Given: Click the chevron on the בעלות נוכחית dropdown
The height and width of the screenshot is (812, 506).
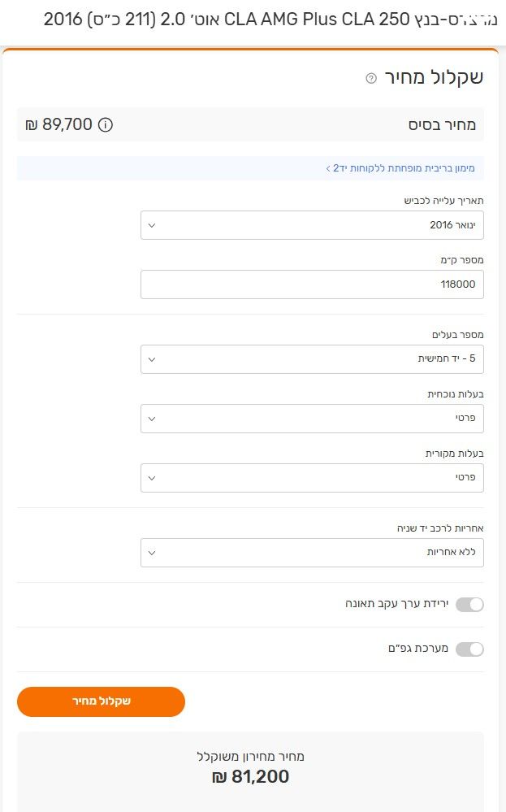Looking at the screenshot, I should (152, 418).
